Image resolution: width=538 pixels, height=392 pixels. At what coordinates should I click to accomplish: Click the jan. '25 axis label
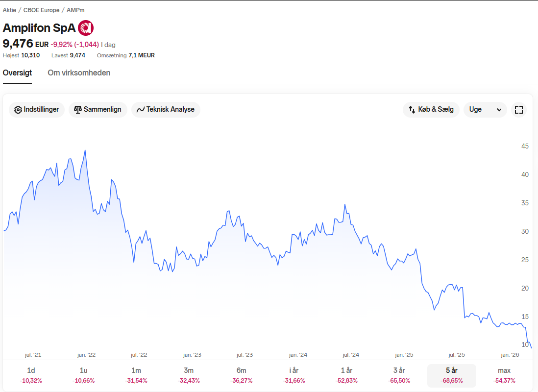click(404, 355)
